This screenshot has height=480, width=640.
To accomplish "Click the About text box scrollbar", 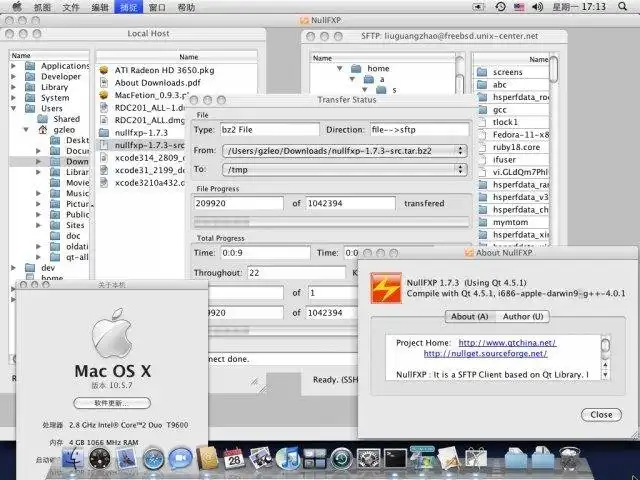I will [606, 357].
